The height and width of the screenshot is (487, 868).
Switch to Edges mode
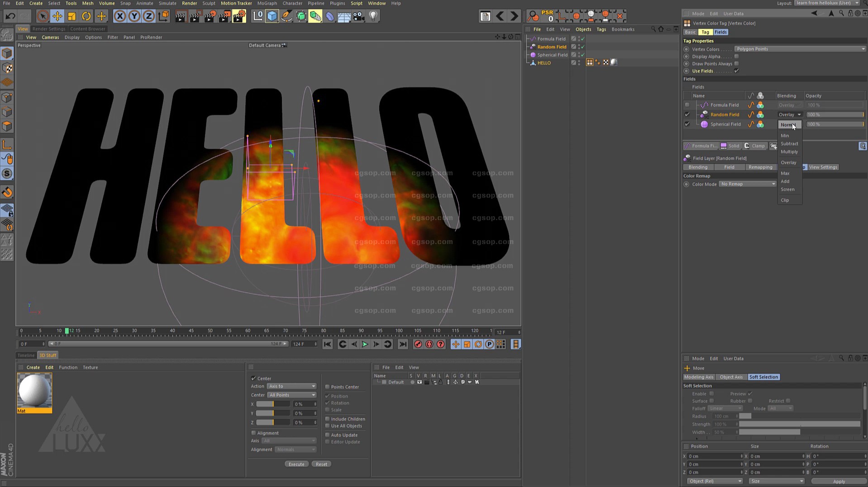pyautogui.click(x=7, y=112)
